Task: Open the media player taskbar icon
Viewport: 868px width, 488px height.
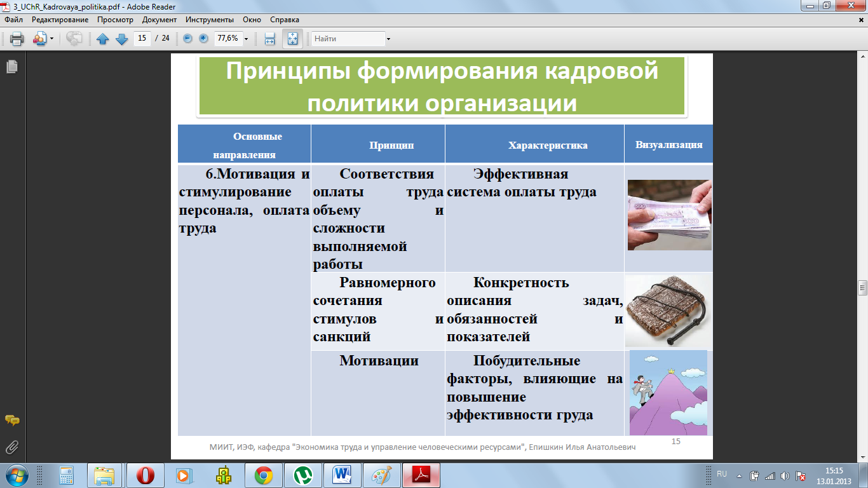Action: (x=184, y=475)
